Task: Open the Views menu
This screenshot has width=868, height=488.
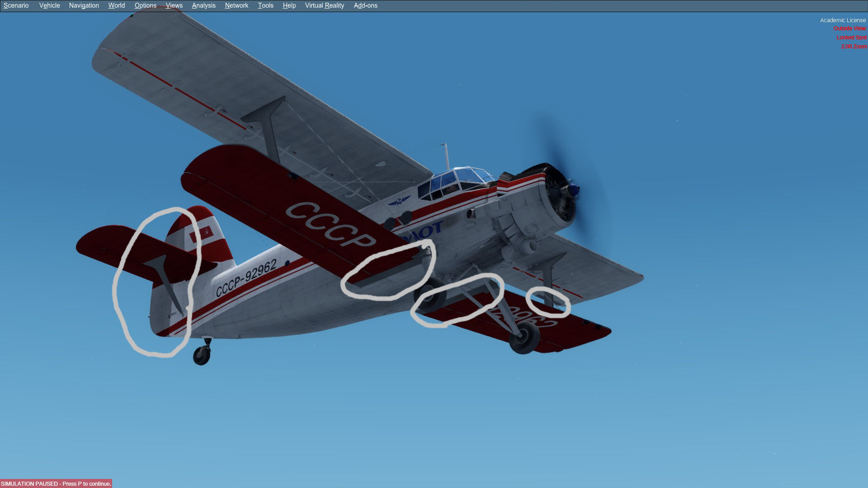Action: (x=174, y=5)
